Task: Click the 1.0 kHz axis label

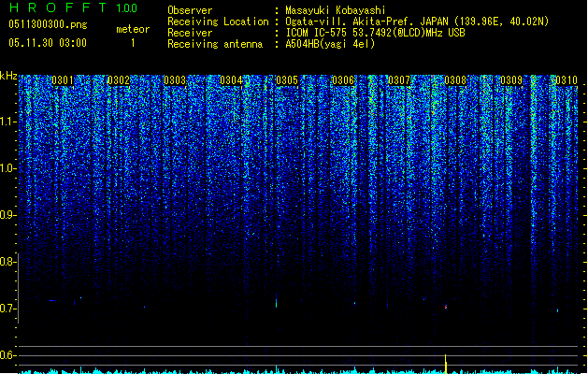Action: [8, 168]
